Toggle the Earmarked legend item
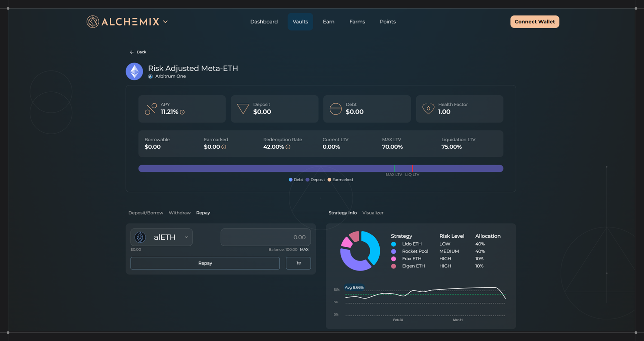The height and width of the screenshot is (341, 644). pyautogui.click(x=340, y=180)
